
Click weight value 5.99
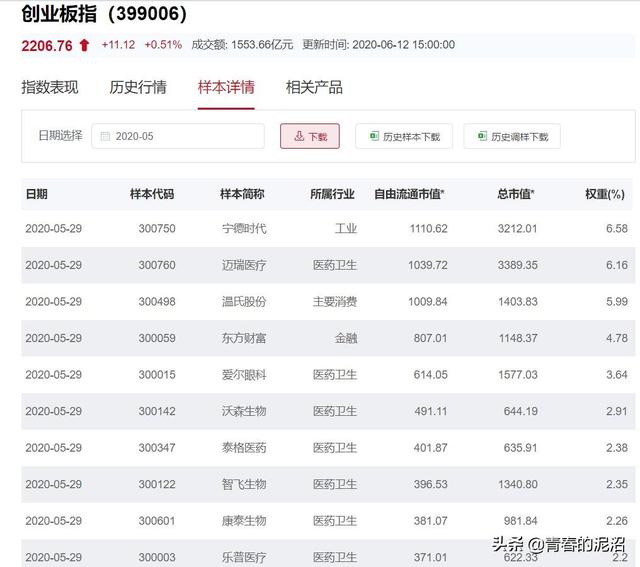[617, 302]
